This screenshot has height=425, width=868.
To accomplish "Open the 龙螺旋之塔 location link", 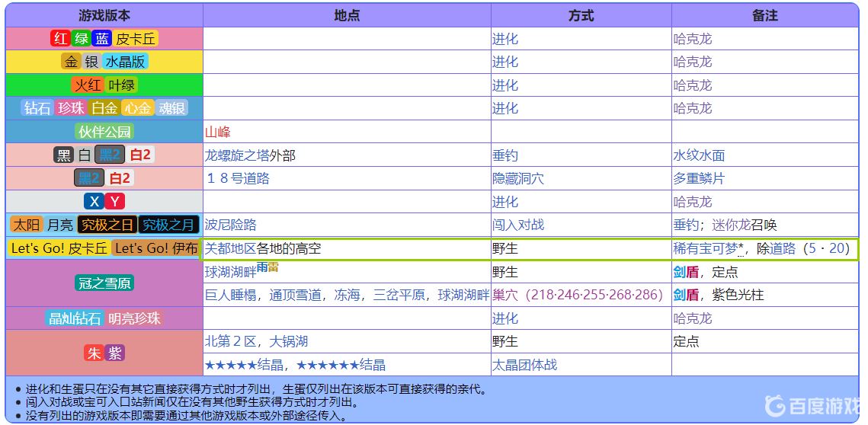I will click(238, 155).
